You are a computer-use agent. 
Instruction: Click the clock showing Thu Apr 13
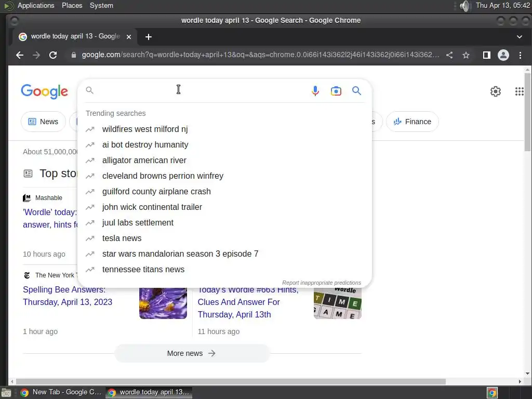[503, 5]
